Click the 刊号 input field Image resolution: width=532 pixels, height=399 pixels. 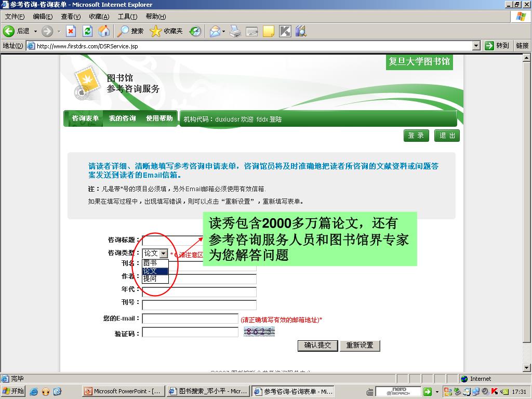coord(199,305)
